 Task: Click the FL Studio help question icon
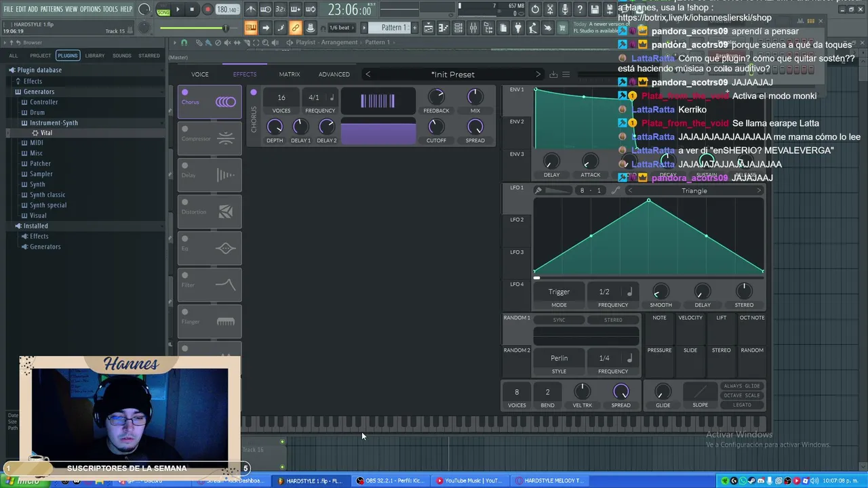[579, 9]
